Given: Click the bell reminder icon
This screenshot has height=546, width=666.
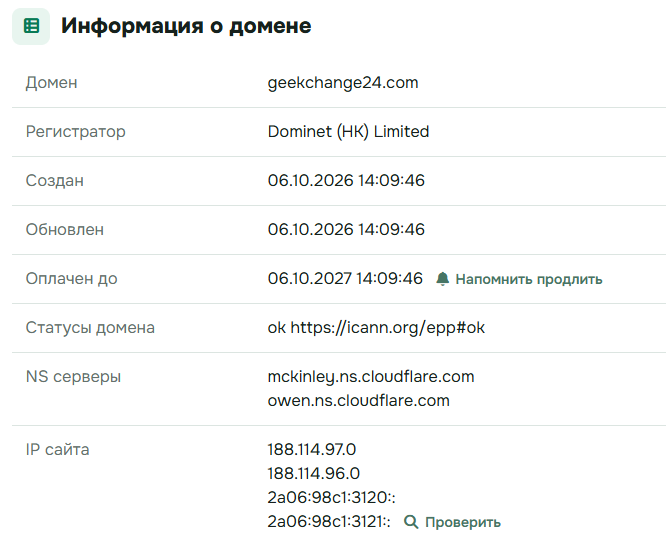Looking at the screenshot, I should tap(443, 279).
